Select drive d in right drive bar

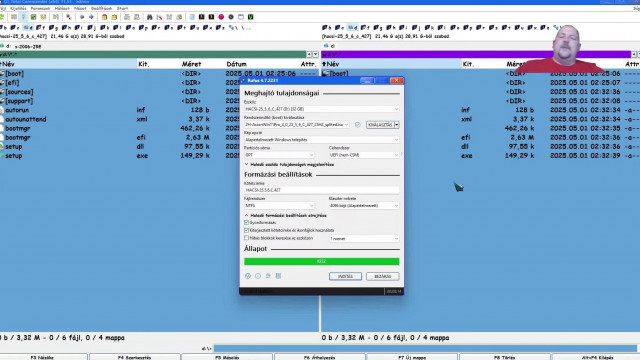point(352,28)
